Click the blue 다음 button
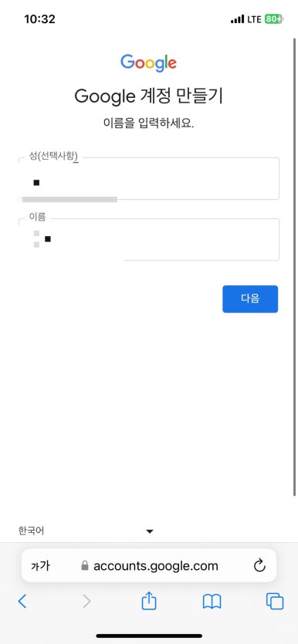Image resolution: width=298 pixels, height=644 pixels. click(250, 299)
